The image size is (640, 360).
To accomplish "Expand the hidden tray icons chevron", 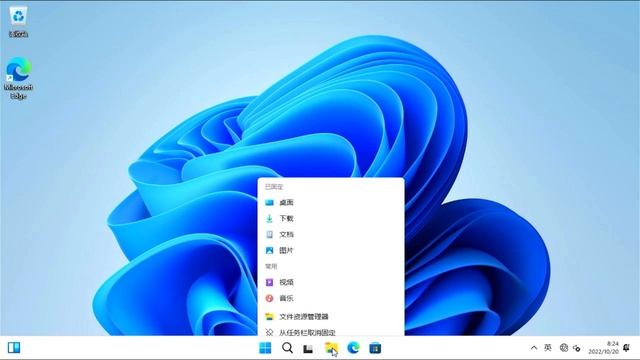I will [x=534, y=348].
